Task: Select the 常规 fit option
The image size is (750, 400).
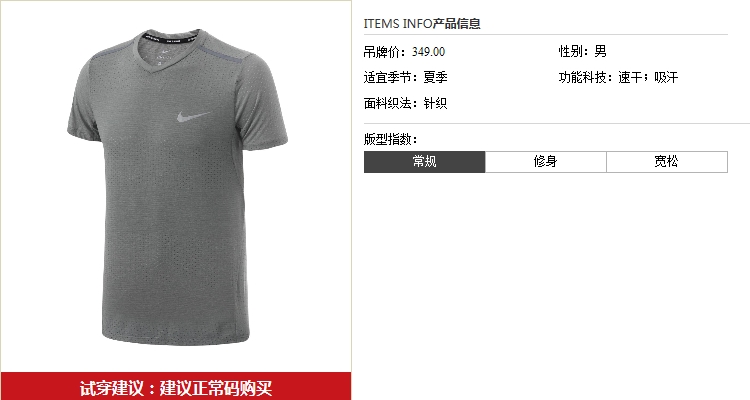Action: 424,162
